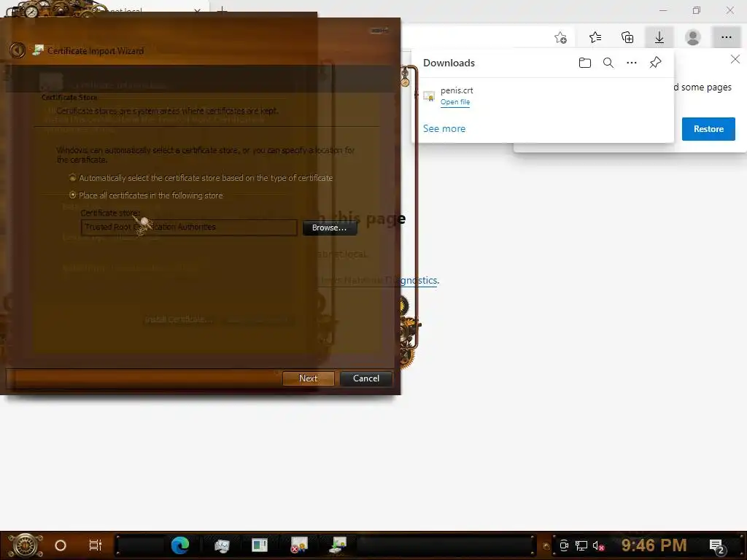
Task: Open the Edge Collections panel
Action: tap(627, 37)
